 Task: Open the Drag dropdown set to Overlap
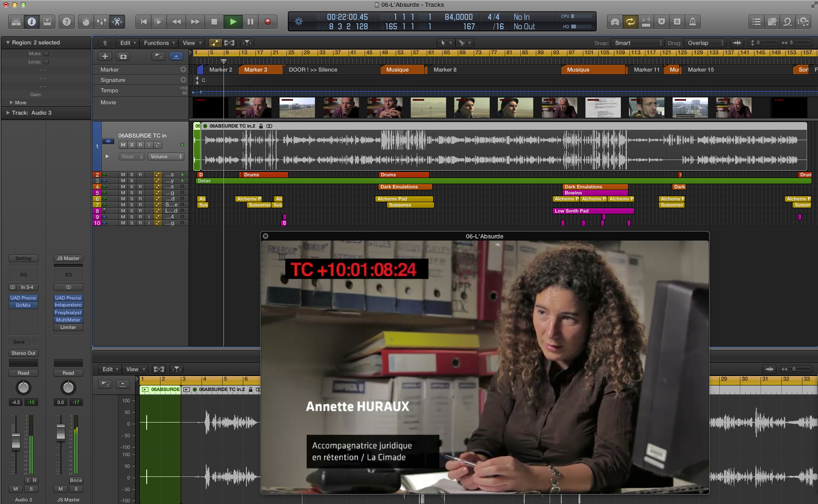click(705, 43)
